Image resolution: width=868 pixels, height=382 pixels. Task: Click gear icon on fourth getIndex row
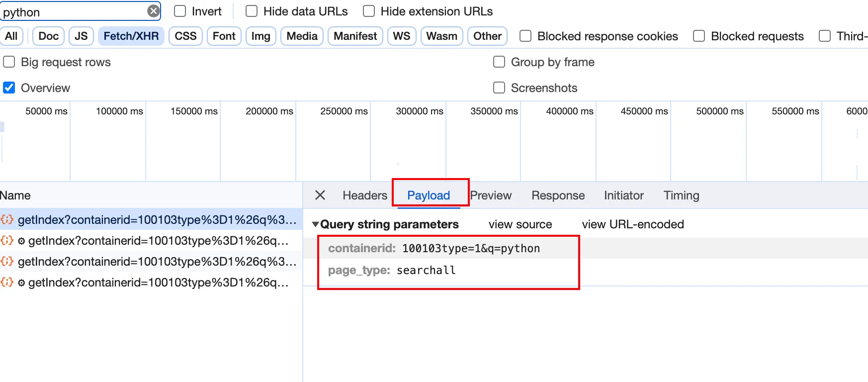[21, 283]
